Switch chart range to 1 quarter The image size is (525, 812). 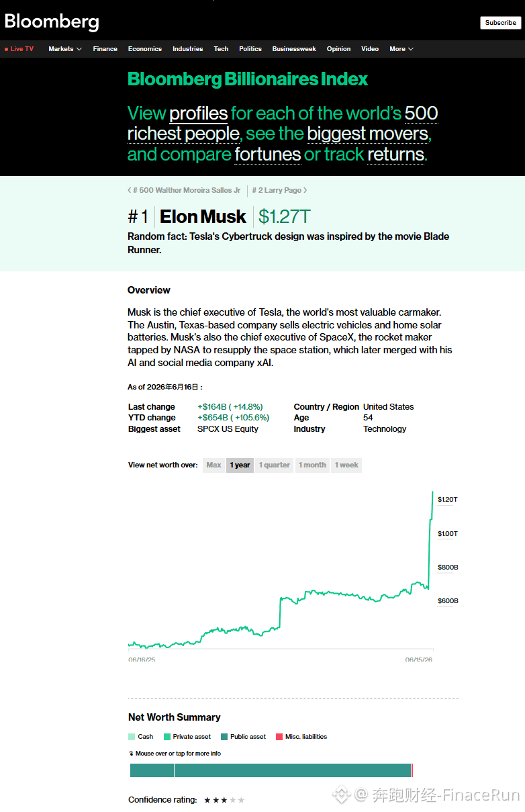[275, 465]
